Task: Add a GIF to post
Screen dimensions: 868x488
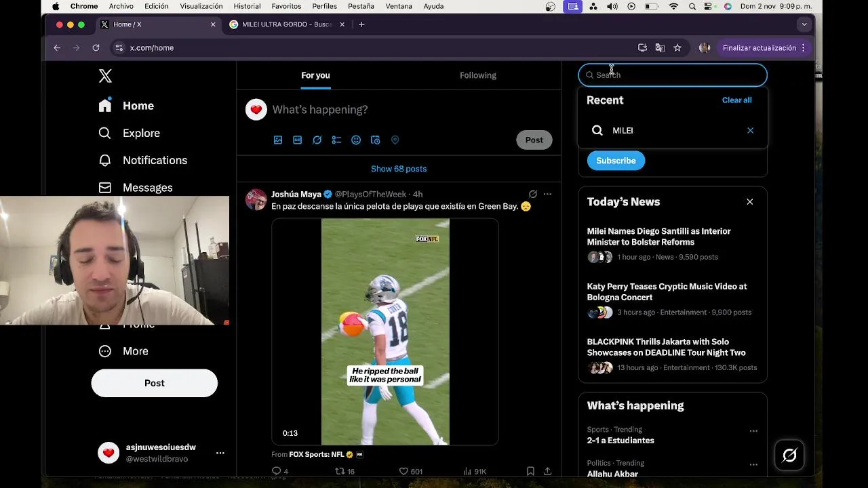Action: point(298,140)
